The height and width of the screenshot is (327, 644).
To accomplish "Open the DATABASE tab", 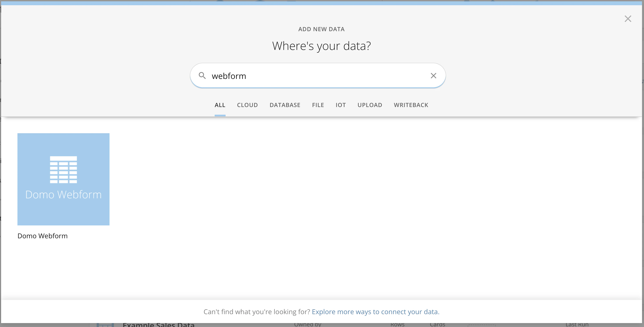I will coord(285,105).
